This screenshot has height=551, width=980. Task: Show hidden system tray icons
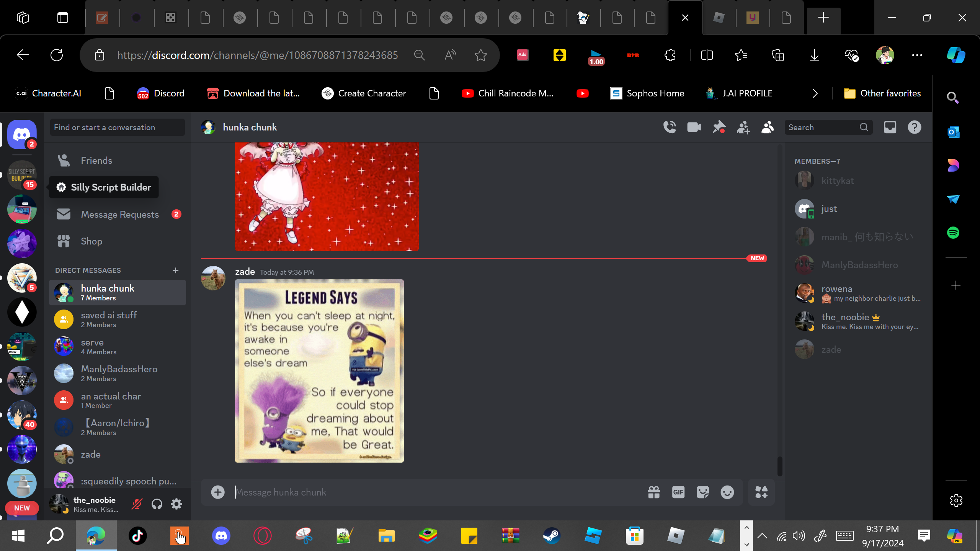(x=762, y=536)
